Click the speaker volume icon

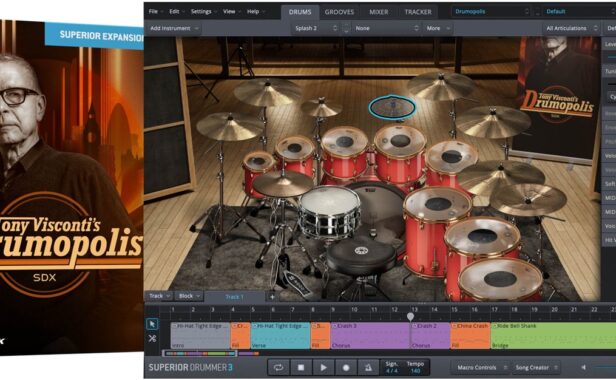583,367
